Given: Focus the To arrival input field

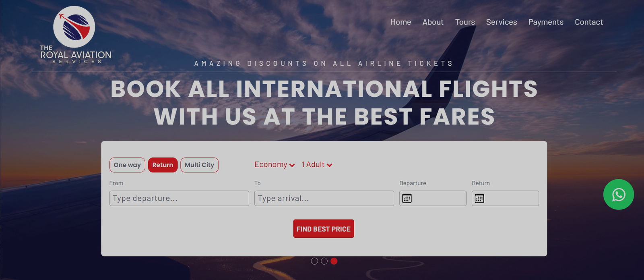Looking at the screenshot, I should 324,198.
